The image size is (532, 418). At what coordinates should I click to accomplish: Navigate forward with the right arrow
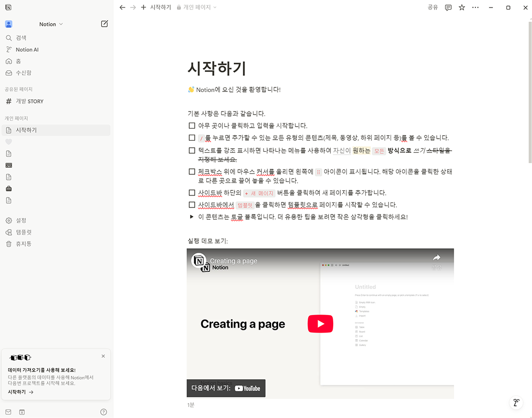tap(133, 7)
